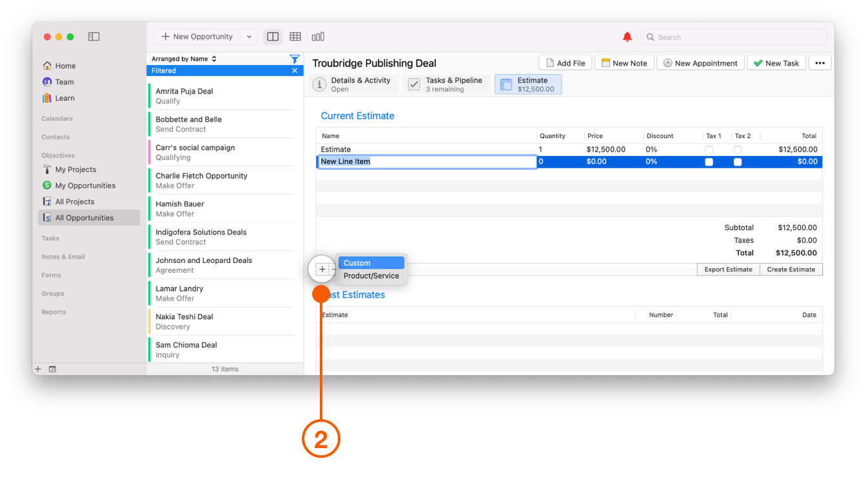Open the Tasks & Pipeline tab
This screenshot has width=868, height=490.
(x=446, y=84)
